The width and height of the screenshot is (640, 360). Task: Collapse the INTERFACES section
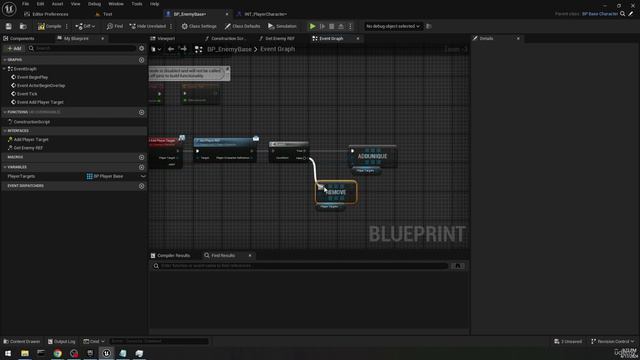(x=5, y=131)
